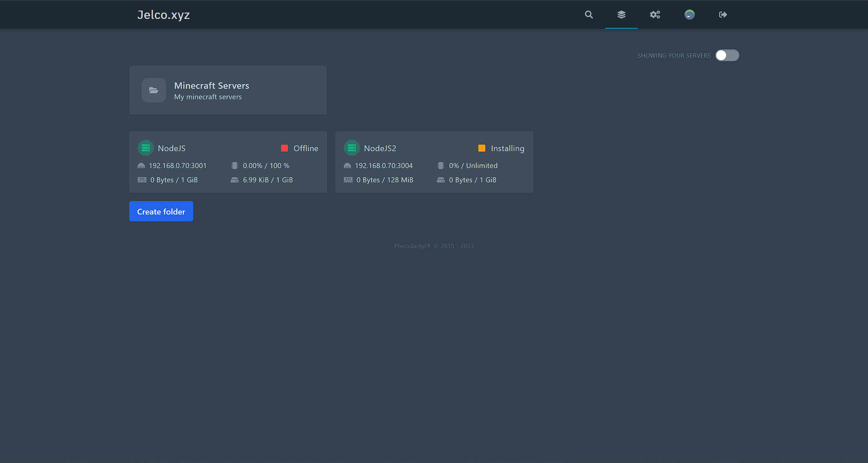Click the NodeJS server icon
Screen dimensions: 868x463
[x=146, y=148]
